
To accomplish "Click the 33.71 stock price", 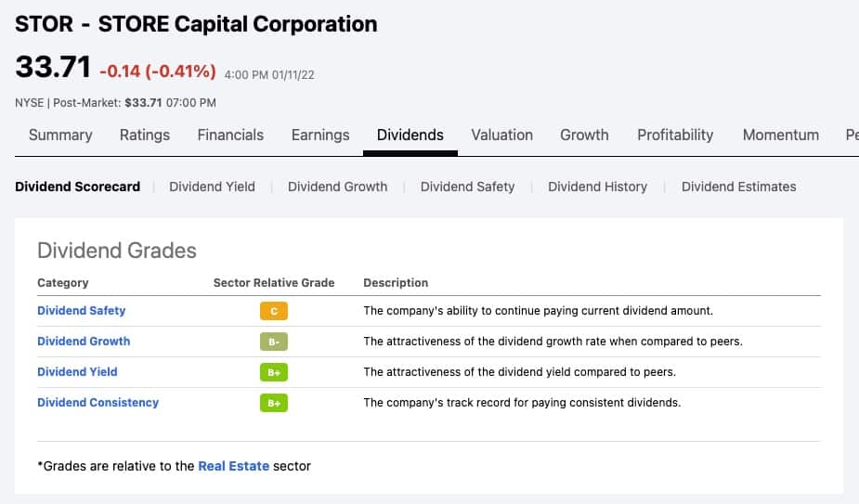I will tap(53, 67).
